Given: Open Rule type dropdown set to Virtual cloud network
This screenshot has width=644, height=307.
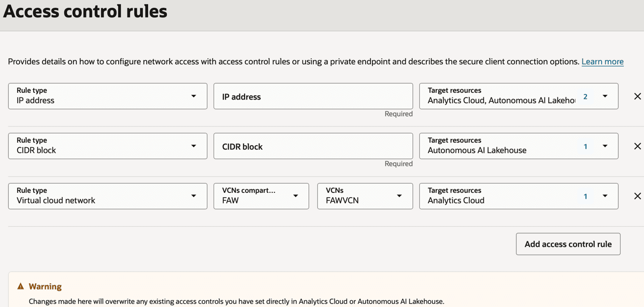Looking at the screenshot, I should coord(108,196).
